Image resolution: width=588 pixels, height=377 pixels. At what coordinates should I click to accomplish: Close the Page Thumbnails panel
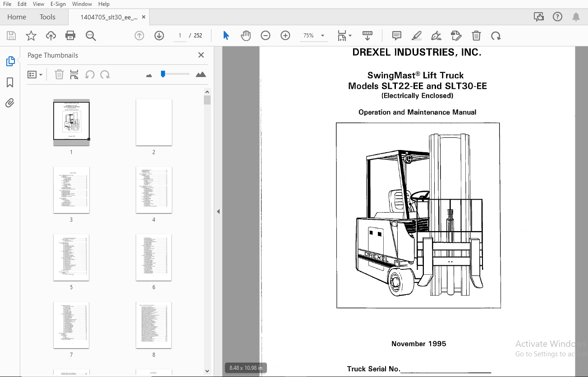click(201, 55)
